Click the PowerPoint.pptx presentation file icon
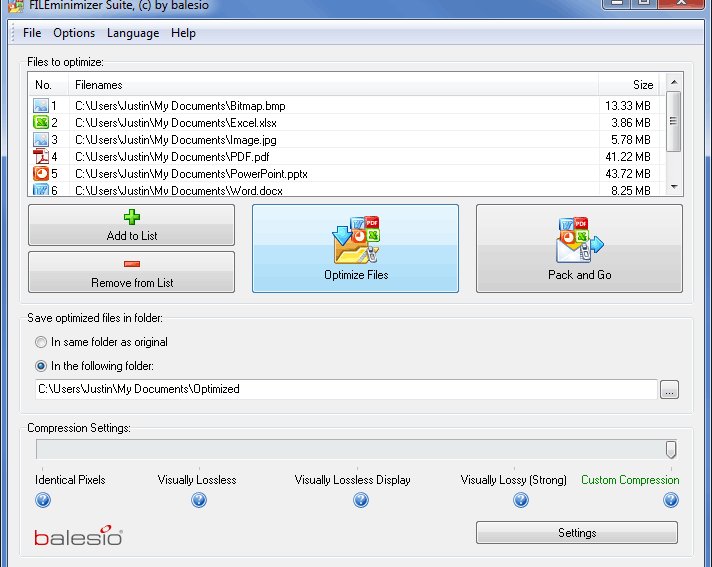 (x=41, y=173)
